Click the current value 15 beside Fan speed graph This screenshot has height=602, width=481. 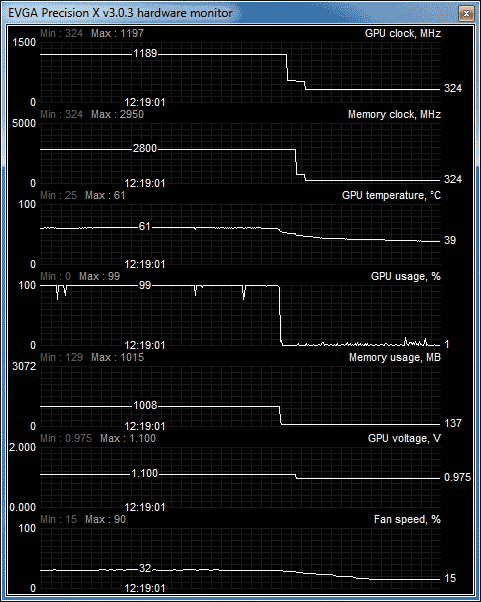tap(450, 579)
